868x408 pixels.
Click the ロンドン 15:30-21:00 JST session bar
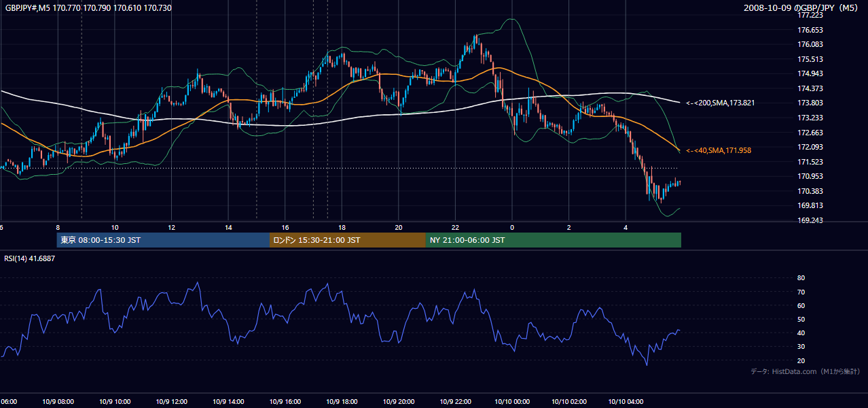[x=348, y=240]
